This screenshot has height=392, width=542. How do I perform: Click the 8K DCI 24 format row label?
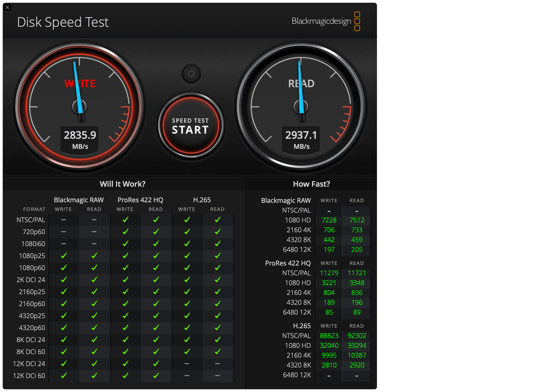coord(31,340)
